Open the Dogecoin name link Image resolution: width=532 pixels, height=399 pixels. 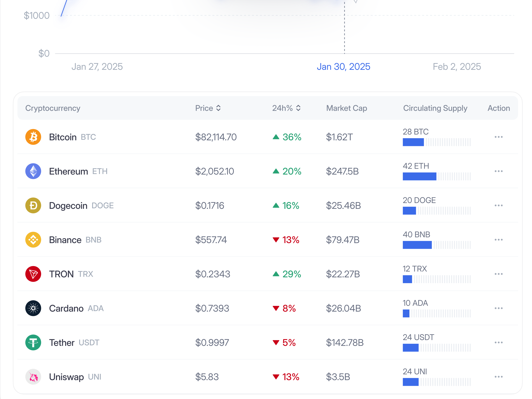(x=68, y=206)
